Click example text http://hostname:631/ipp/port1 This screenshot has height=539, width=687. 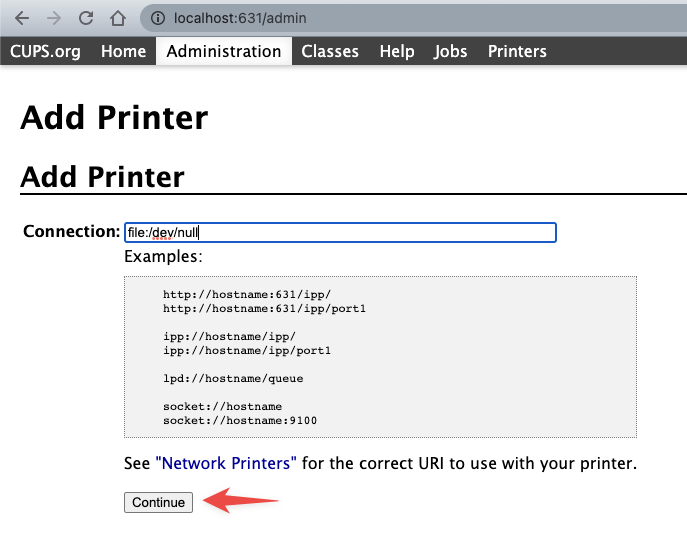(265, 309)
